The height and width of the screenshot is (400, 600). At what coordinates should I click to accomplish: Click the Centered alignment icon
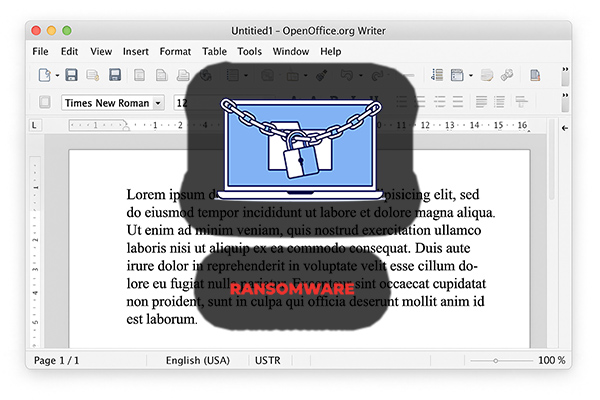(x=420, y=102)
